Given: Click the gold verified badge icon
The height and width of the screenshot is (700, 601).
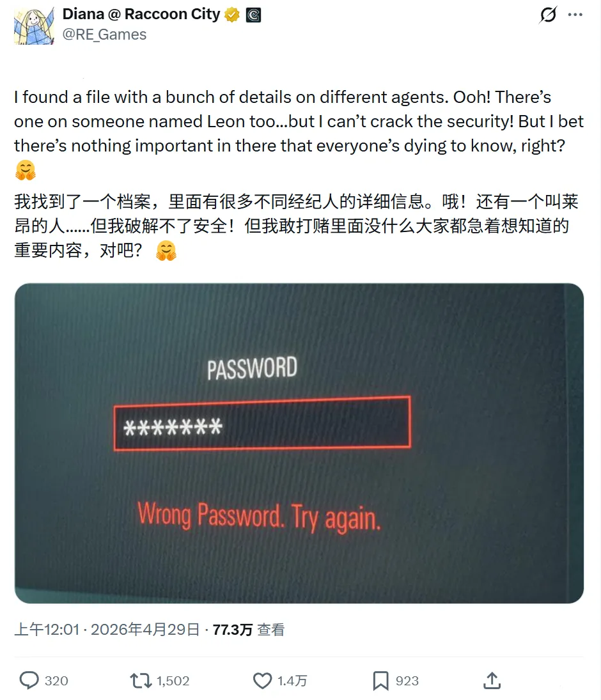Looking at the screenshot, I should 231,15.
